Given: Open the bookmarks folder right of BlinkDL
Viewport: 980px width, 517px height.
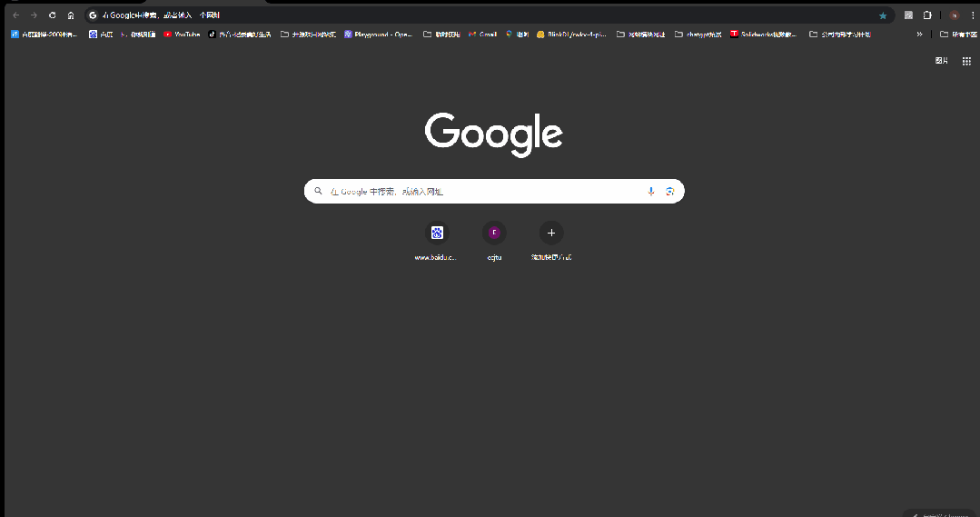Looking at the screenshot, I should pos(640,35).
